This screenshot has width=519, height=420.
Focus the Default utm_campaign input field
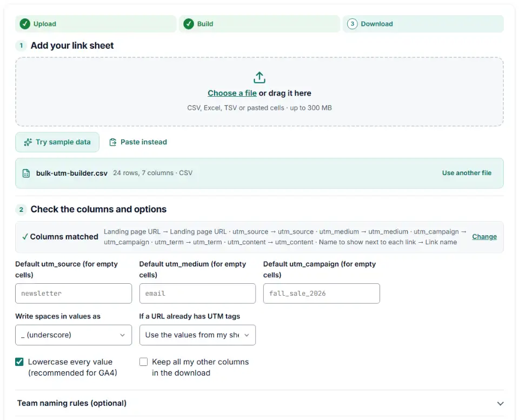(x=321, y=293)
